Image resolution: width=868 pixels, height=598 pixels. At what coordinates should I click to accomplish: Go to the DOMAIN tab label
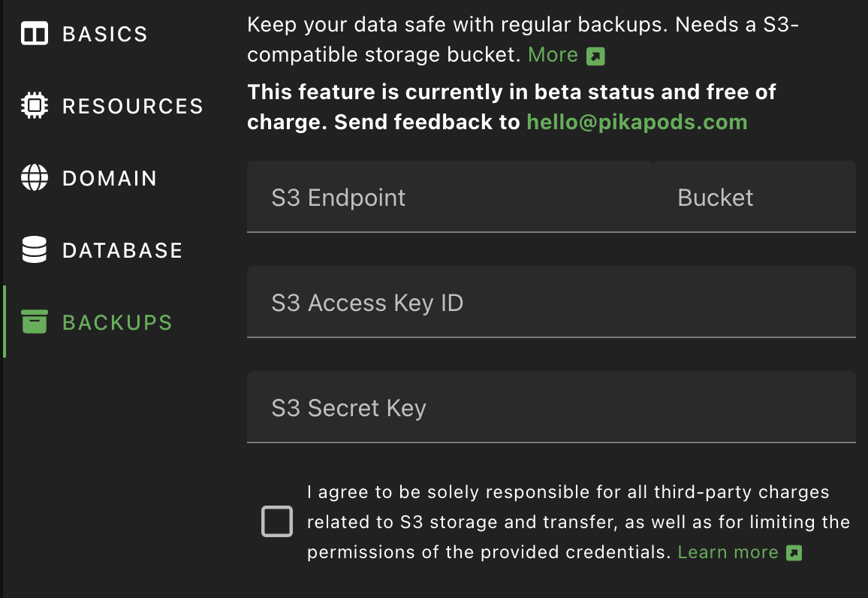click(110, 178)
